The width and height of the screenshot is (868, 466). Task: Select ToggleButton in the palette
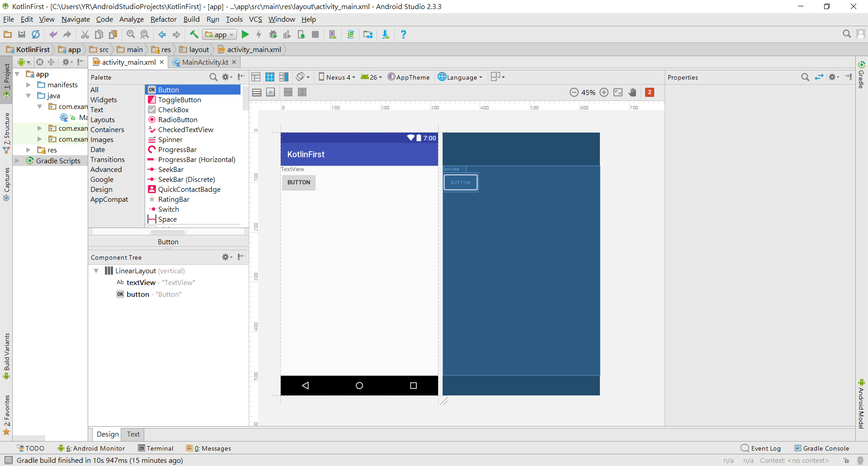pos(179,100)
